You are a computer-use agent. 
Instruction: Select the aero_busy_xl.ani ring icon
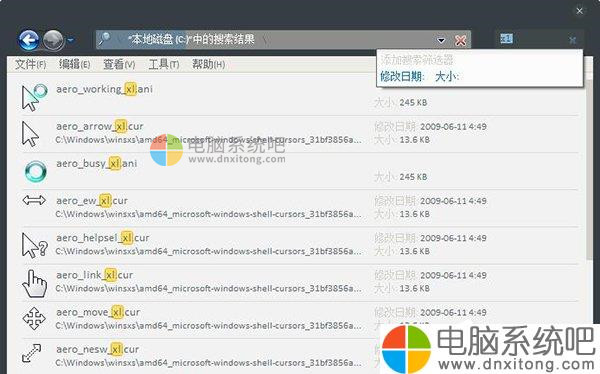pos(36,171)
